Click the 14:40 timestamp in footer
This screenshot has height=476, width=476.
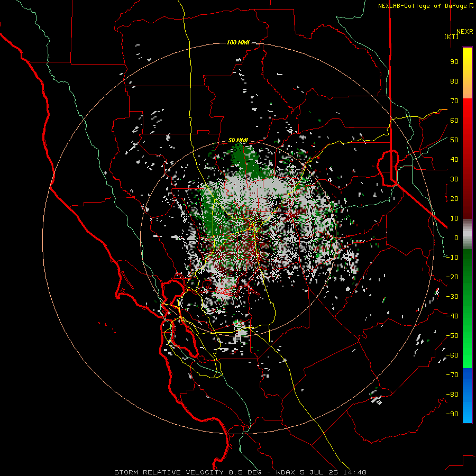[x=354, y=472]
